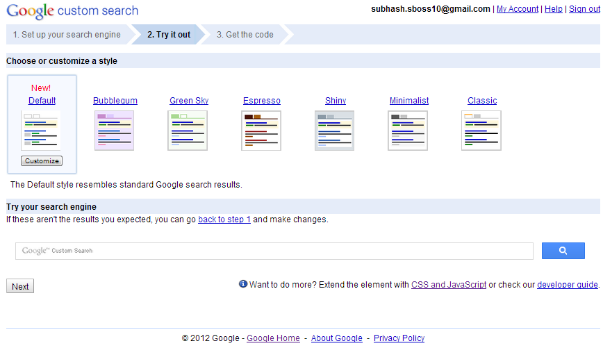Viewport: 603px width, 364px height.
Task: Click the Bubblegum style link
Action: tap(115, 101)
